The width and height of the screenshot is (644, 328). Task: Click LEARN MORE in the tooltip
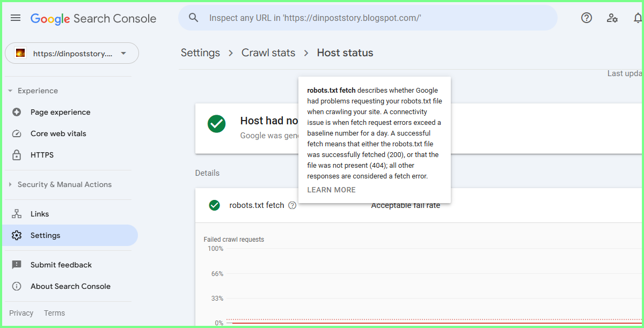[331, 190]
